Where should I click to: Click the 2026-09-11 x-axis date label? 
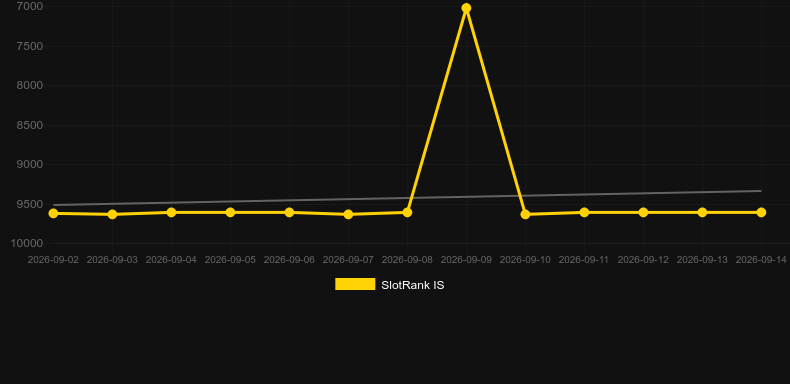tap(584, 260)
